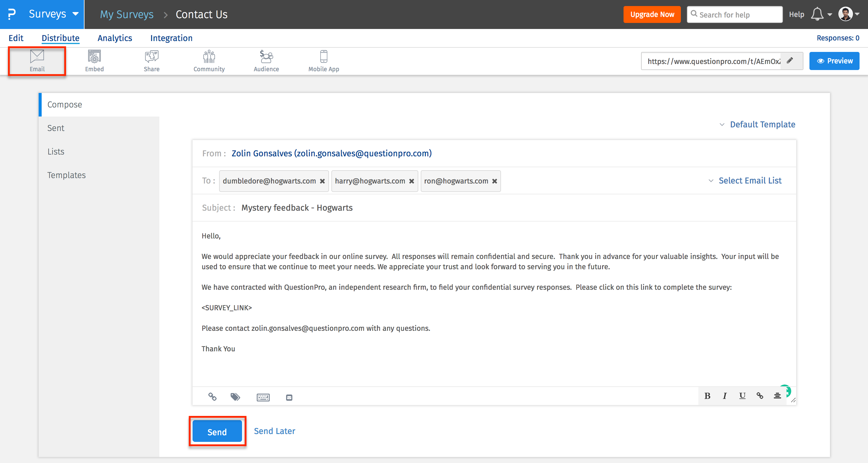Open the Share distribution option

pyautogui.click(x=152, y=61)
